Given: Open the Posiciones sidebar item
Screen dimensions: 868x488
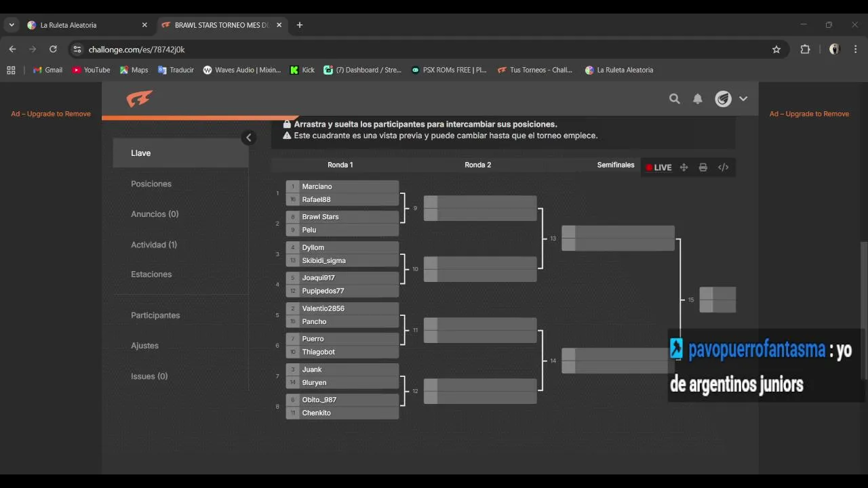Looking at the screenshot, I should click(x=151, y=184).
